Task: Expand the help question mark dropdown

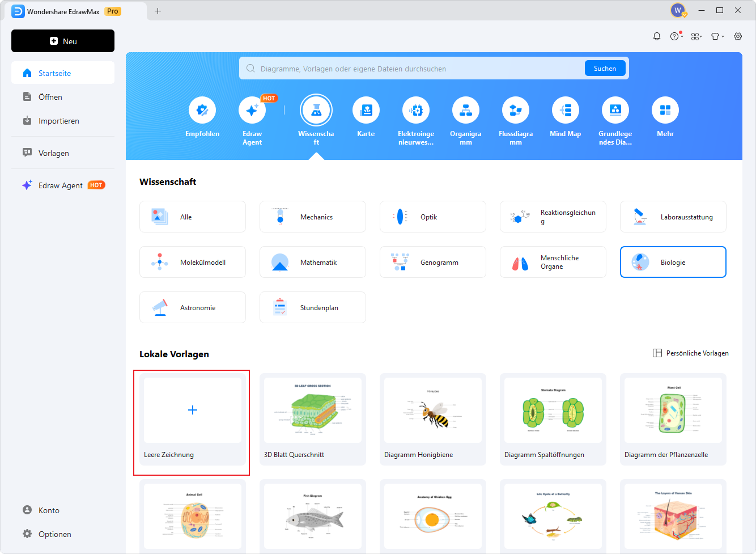Action: pos(676,36)
